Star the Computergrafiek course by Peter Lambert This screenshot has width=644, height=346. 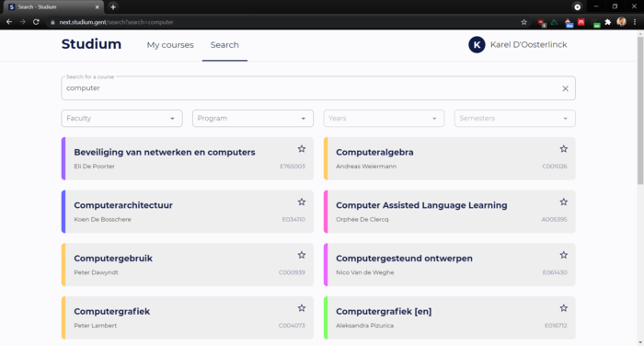coord(302,307)
